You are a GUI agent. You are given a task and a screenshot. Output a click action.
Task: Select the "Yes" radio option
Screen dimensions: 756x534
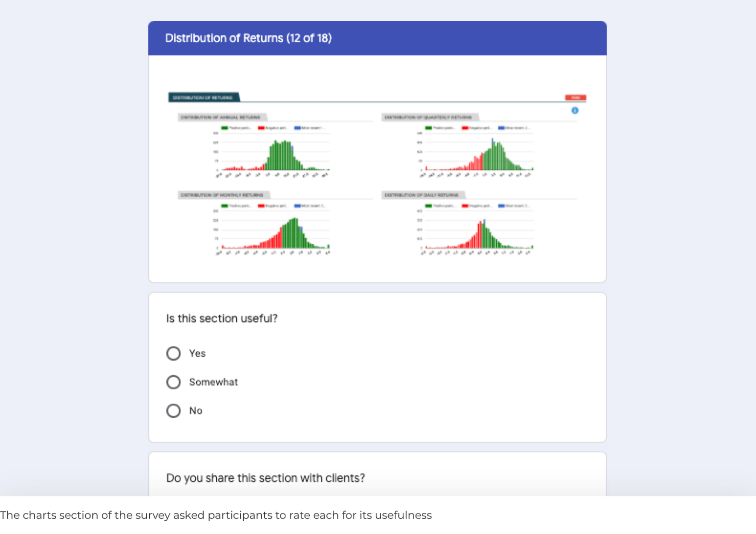pyautogui.click(x=174, y=353)
